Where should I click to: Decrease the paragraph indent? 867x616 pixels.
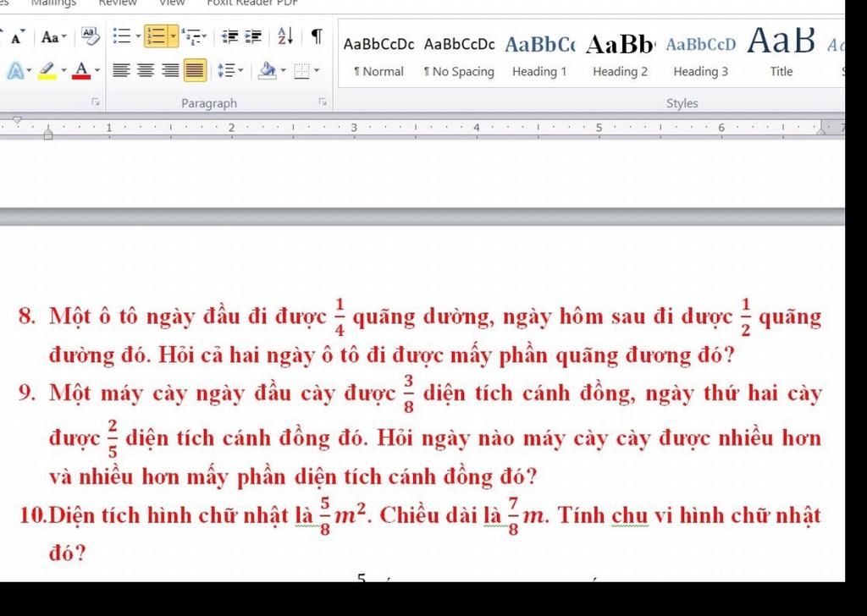229,36
